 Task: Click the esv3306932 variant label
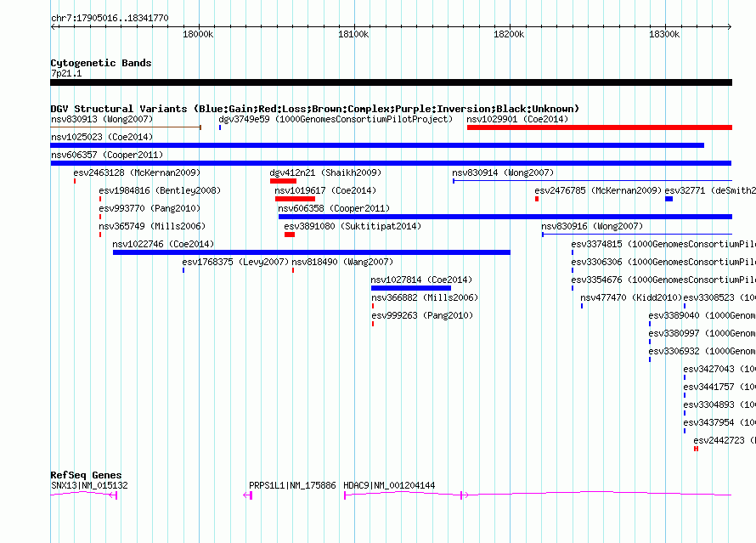[702, 351]
